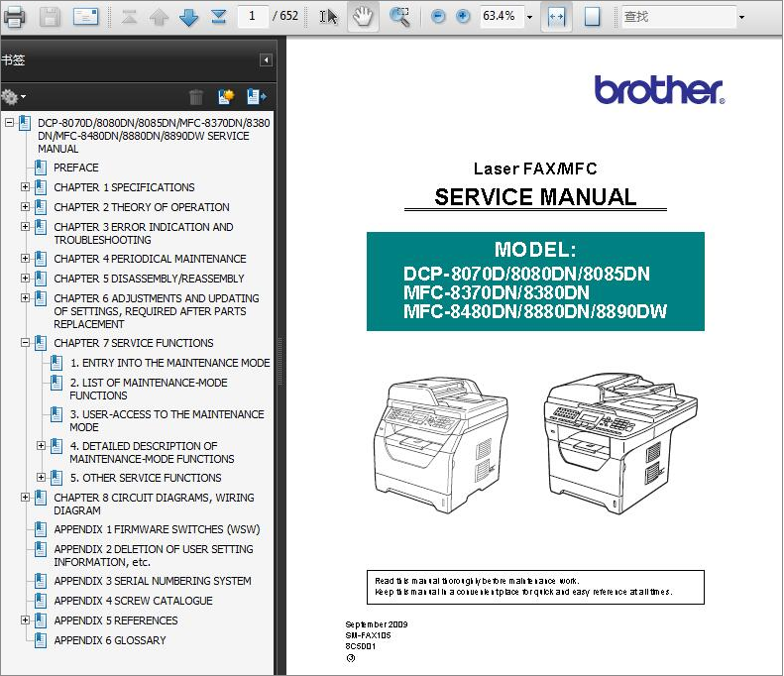Click the Save (floppy disk) icon

[x=50, y=17]
